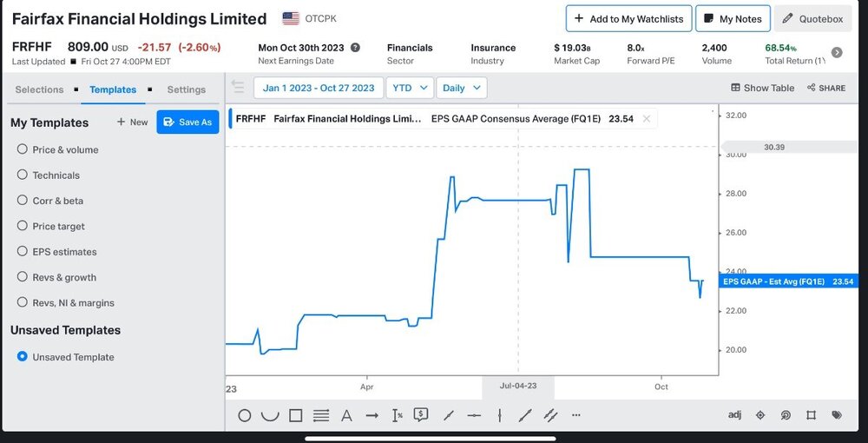Image resolution: width=868 pixels, height=443 pixels.
Task: Select Revs, NI & margins template
Action: coord(66,302)
